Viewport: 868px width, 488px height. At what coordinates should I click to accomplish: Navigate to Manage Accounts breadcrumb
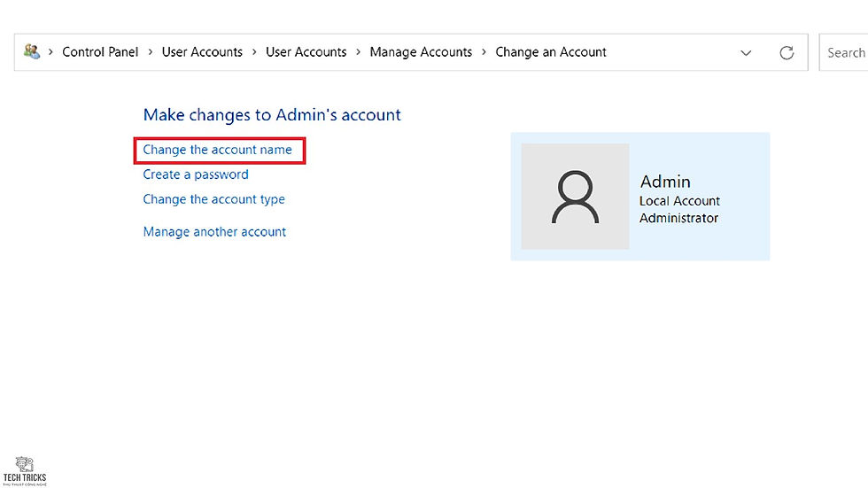(421, 52)
